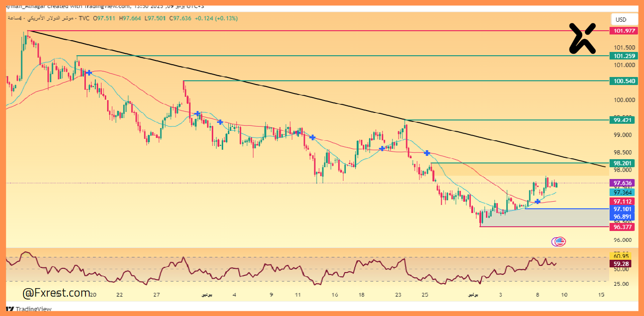Click the 96.000 price axis tick
Image resolution: width=644 pixels, height=316 pixels.
pyautogui.click(x=623, y=240)
